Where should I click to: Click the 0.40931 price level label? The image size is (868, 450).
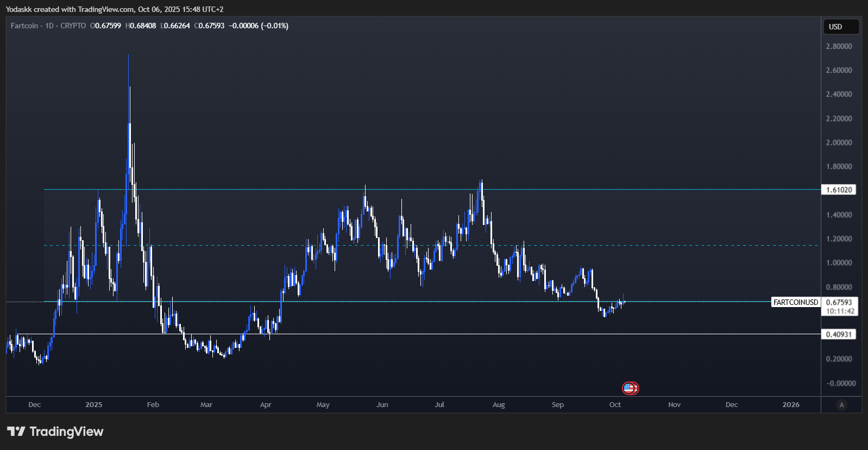pos(839,334)
